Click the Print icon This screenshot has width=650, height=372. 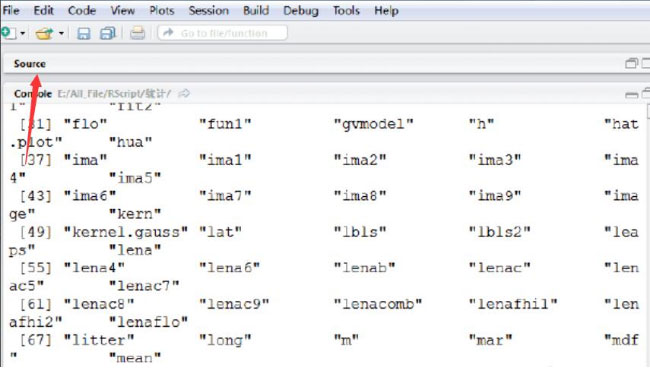point(137,33)
